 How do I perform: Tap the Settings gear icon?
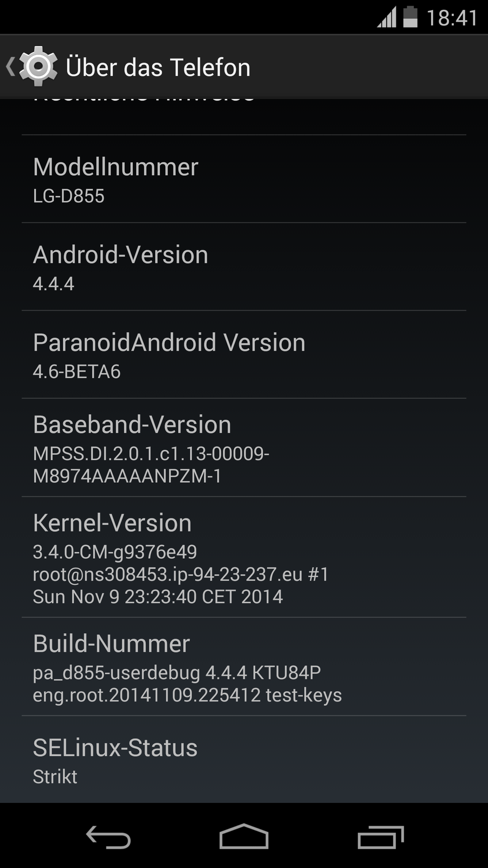click(x=38, y=66)
